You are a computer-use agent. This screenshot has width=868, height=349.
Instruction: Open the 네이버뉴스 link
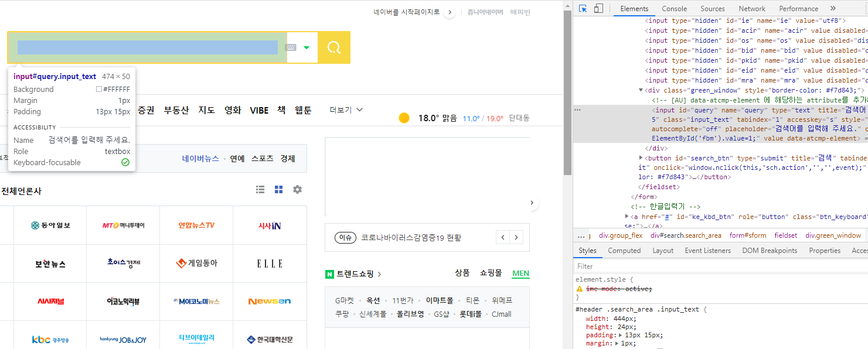(x=200, y=159)
